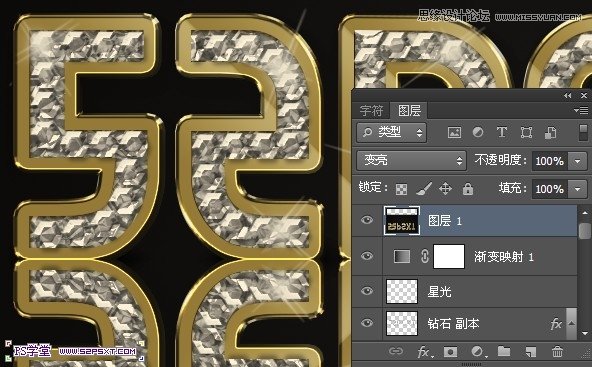Select layer named 渐变映射 1
This screenshot has width=592, height=367.
504,257
